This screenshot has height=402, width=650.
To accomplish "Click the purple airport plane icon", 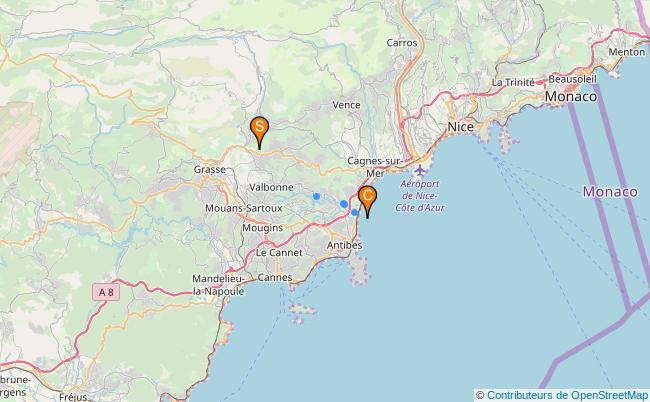I will click(x=420, y=170).
